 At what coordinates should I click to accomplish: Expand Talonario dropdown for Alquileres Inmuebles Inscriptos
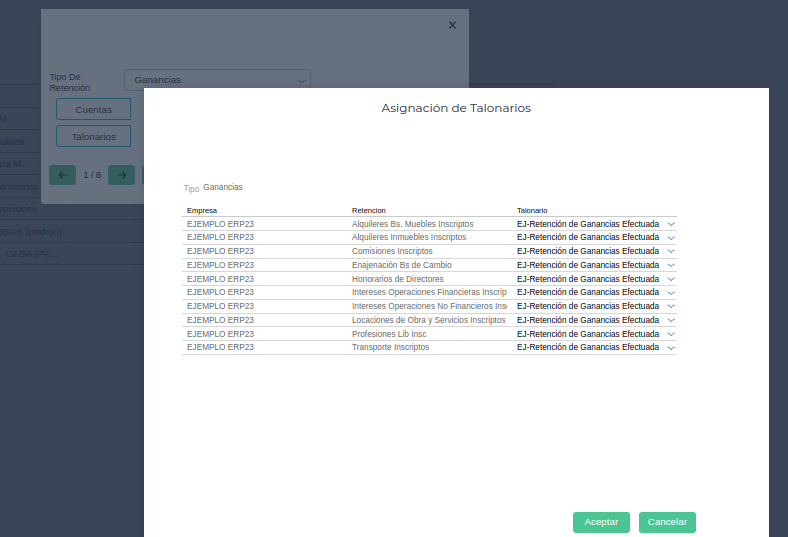click(x=671, y=238)
